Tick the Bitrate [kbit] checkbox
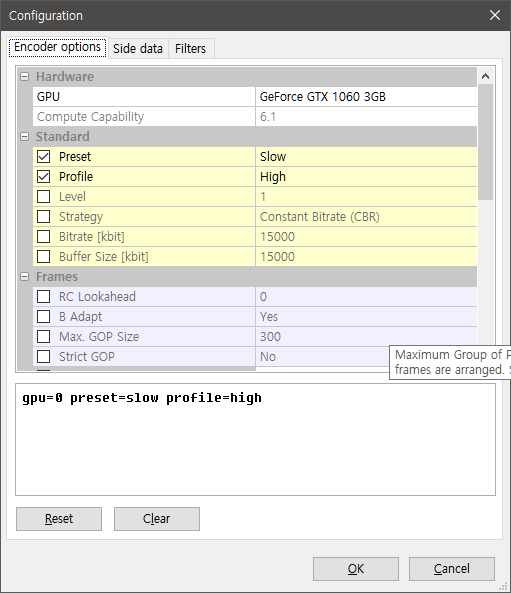Image resolution: width=511 pixels, height=593 pixels. point(43,237)
